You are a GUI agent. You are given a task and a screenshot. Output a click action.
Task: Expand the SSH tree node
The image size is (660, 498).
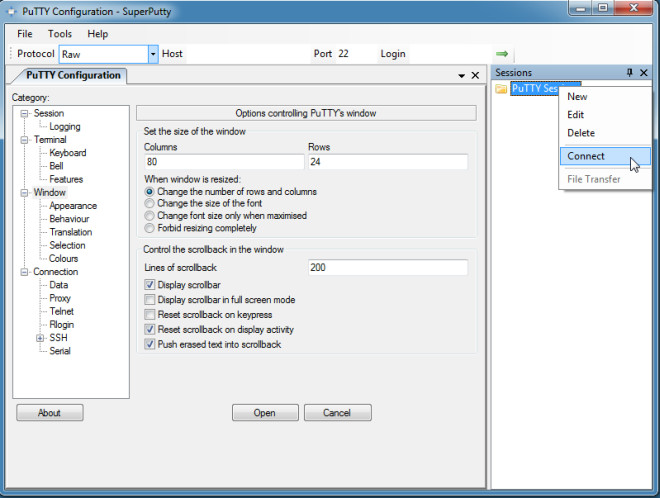(40, 338)
